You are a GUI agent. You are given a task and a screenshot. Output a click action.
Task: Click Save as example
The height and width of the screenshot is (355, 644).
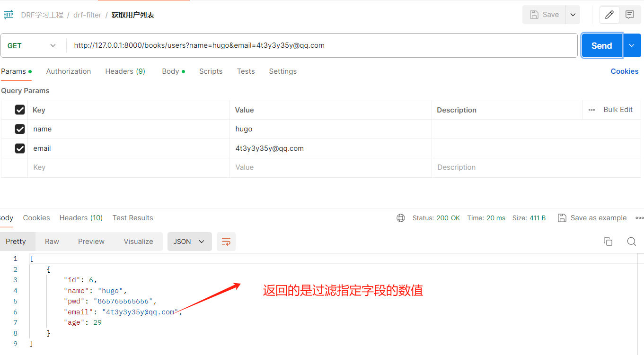tap(592, 218)
